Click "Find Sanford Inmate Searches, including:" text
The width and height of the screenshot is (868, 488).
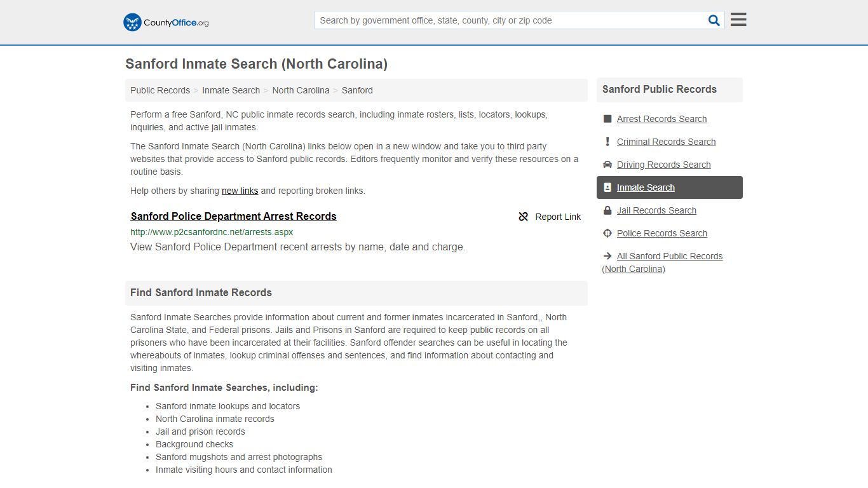tap(224, 388)
